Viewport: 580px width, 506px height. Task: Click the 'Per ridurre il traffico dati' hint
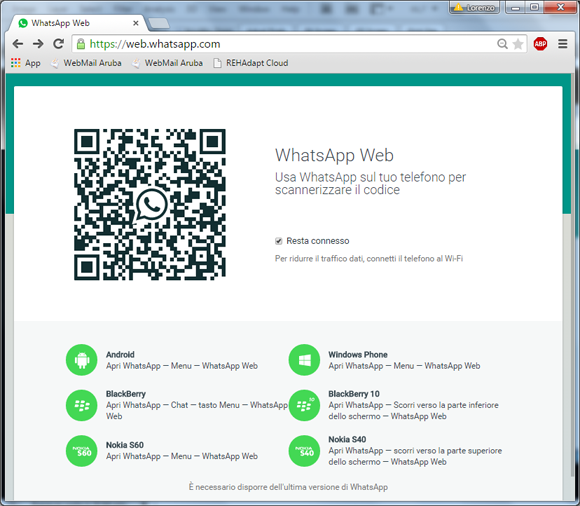pyautogui.click(x=369, y=259)
